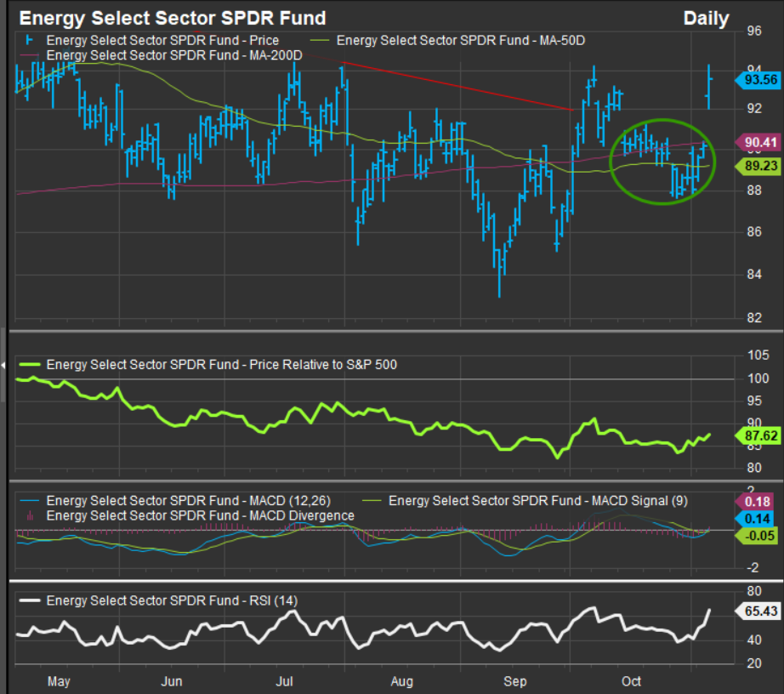Select the 'MA-50D' legend entry text
Image resolution: width=784 pixels, height=694 pixels.
461,40
